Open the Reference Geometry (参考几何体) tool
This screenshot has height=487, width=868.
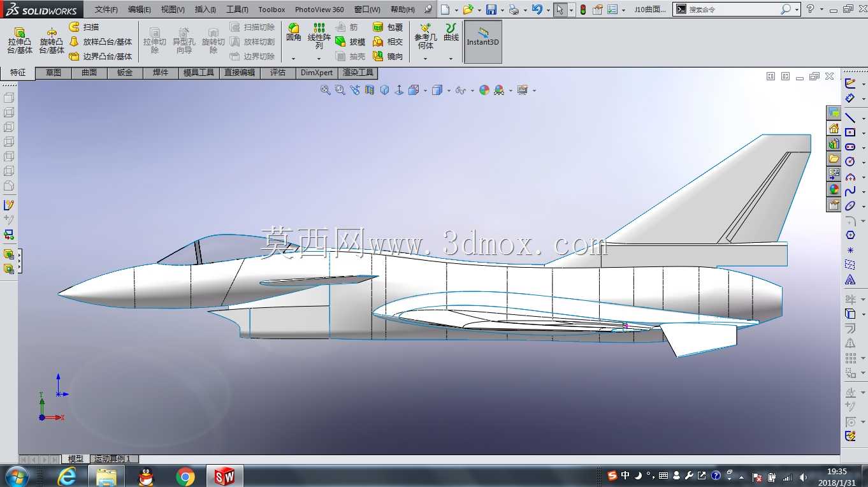pos(426,36)
